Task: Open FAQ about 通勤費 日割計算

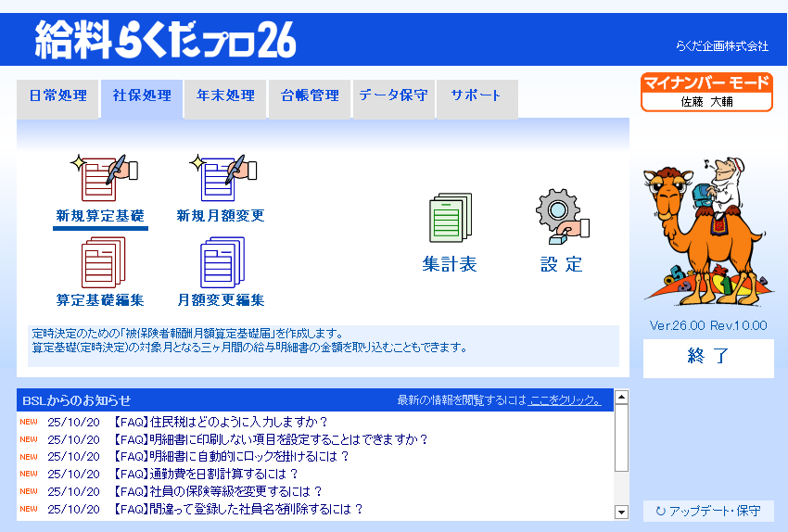Action: click(218, 474)
